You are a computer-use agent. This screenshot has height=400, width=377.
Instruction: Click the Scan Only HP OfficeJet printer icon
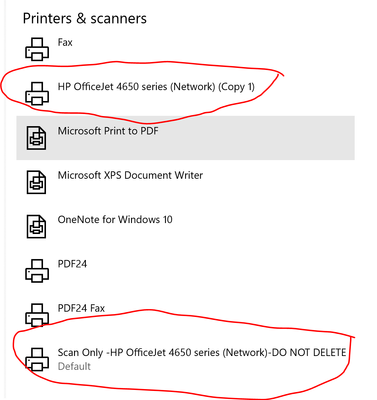pyautogui.click(x=37, y=359)
